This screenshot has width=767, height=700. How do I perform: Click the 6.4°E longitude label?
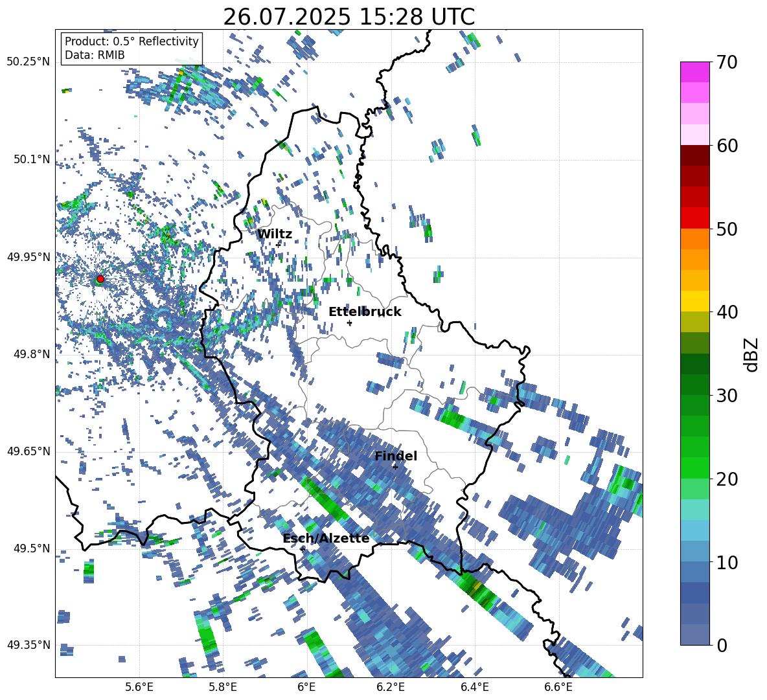(474, 687)
